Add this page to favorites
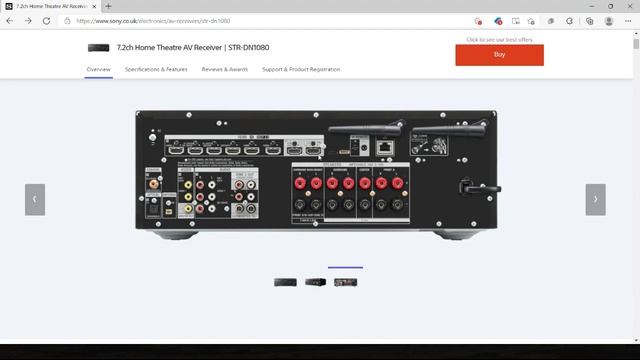Viewport: 640px width, 360px height. (531, 21)
